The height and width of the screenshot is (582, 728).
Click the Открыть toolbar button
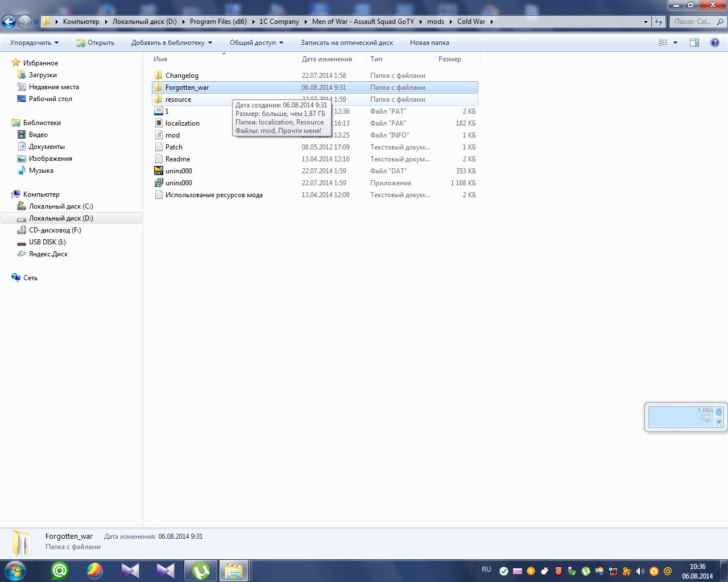tap(95, 43)
